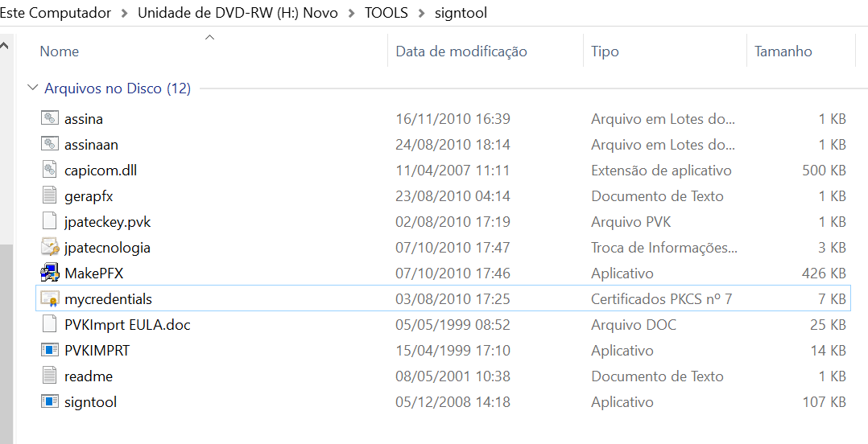Click the Tipo column header
The width and height of the screenshot is (868, 444).
pyautogui.click(x=605, y=51)
